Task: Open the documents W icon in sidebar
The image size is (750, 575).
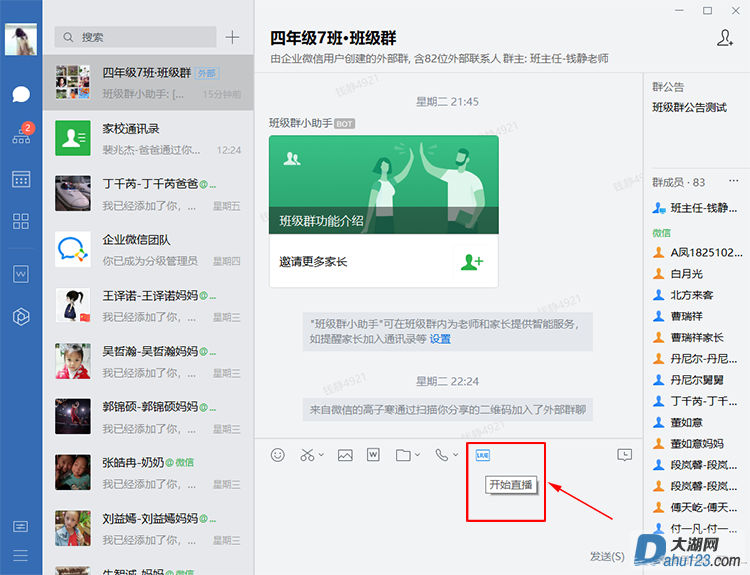Action: click(21, 274)
